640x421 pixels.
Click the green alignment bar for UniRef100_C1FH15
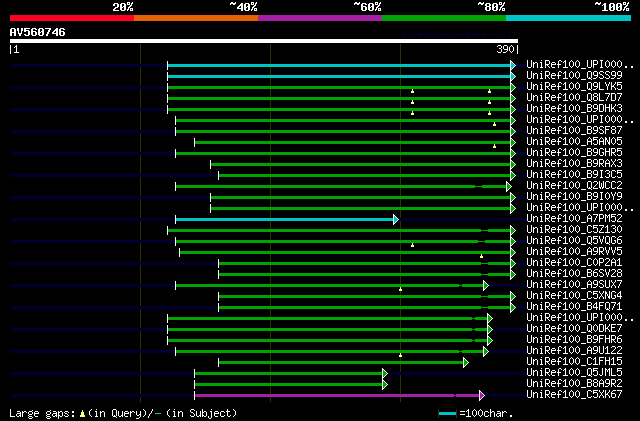click(x=340, y=363)
